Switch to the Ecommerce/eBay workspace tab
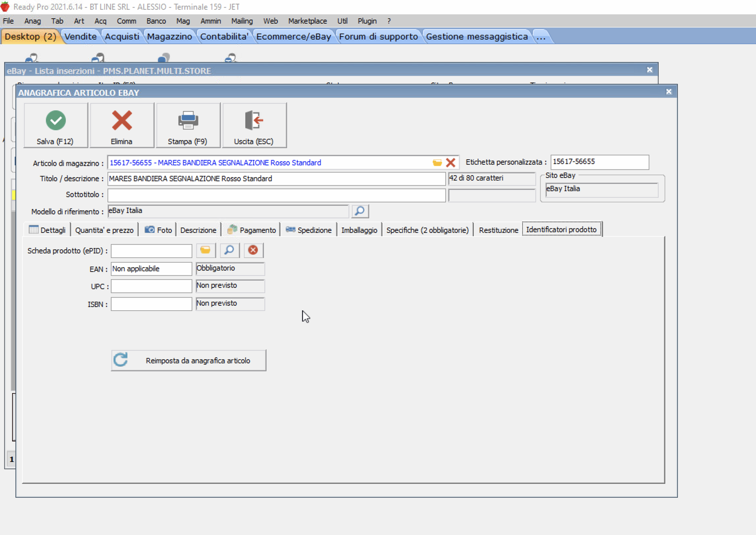 pyautogui.click(x=294, y=36)
